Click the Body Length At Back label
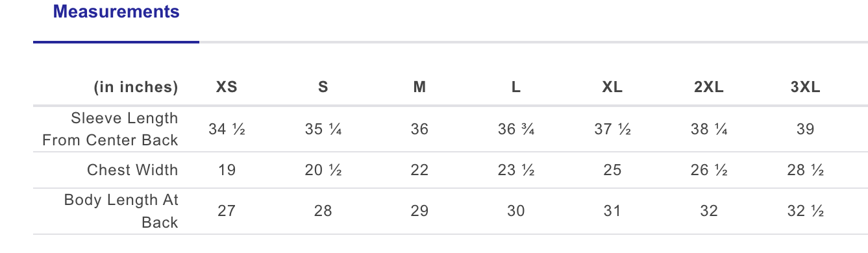 click(121, 211)
